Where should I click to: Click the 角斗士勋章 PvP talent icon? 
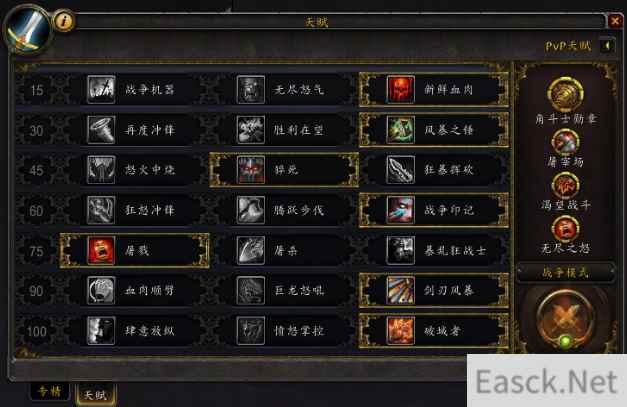point(565,94)
